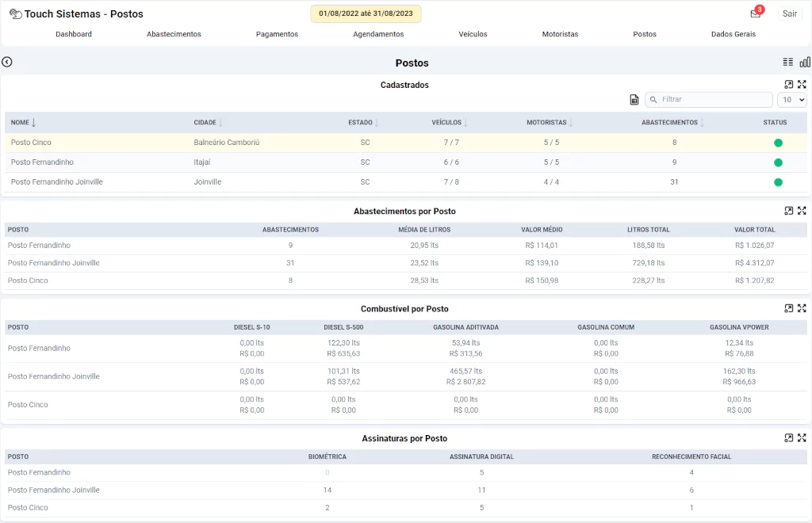Expand Abastecimentos por Posto to fullscreen
Screen dimensions: 812x523
pos(802,211)
